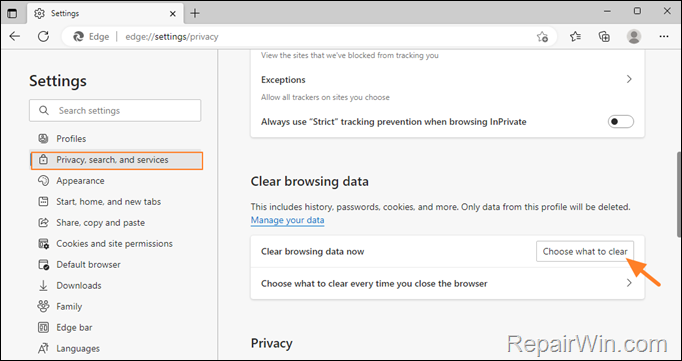This screenshot has height=361, width=682.
Task: Close the Settings tab
Action: 173,13
